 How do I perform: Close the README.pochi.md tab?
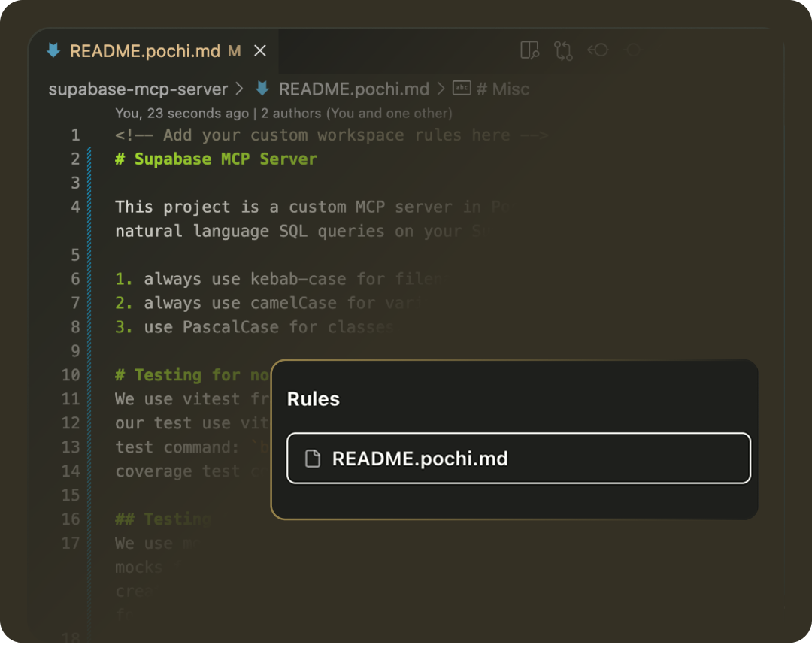(260, 51)
